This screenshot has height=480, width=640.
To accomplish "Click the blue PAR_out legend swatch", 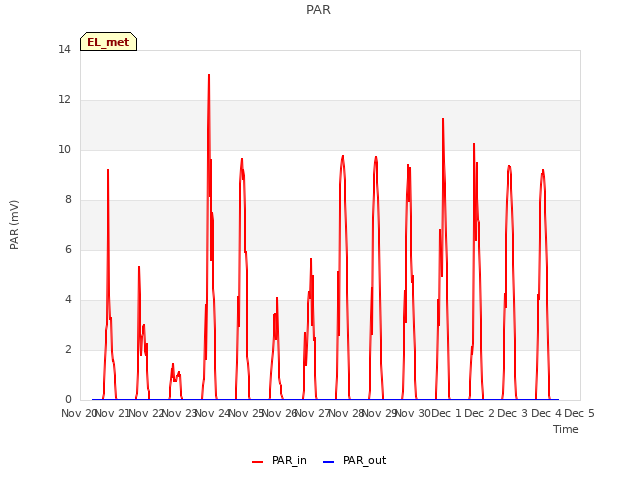I will [x=328, y=462].
